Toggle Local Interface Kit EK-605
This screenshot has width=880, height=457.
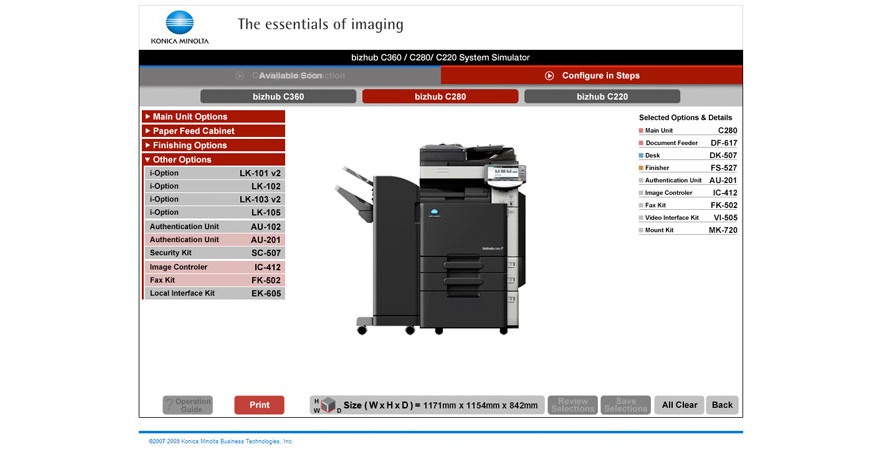(215, 293)
